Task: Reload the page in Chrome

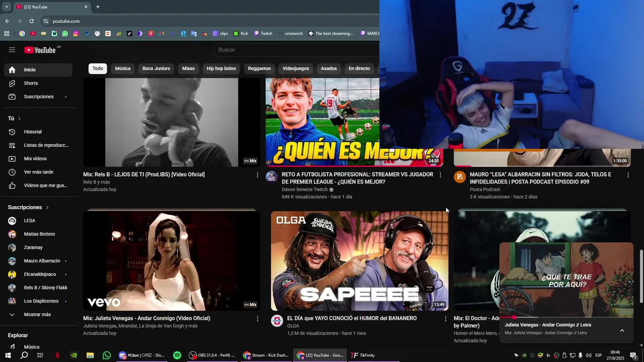Action: coord(31,21)
